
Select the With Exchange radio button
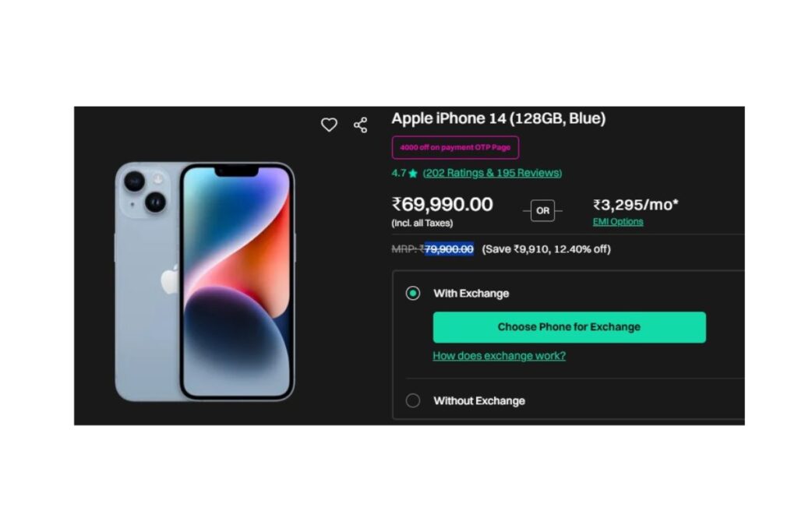pos(413,294)
